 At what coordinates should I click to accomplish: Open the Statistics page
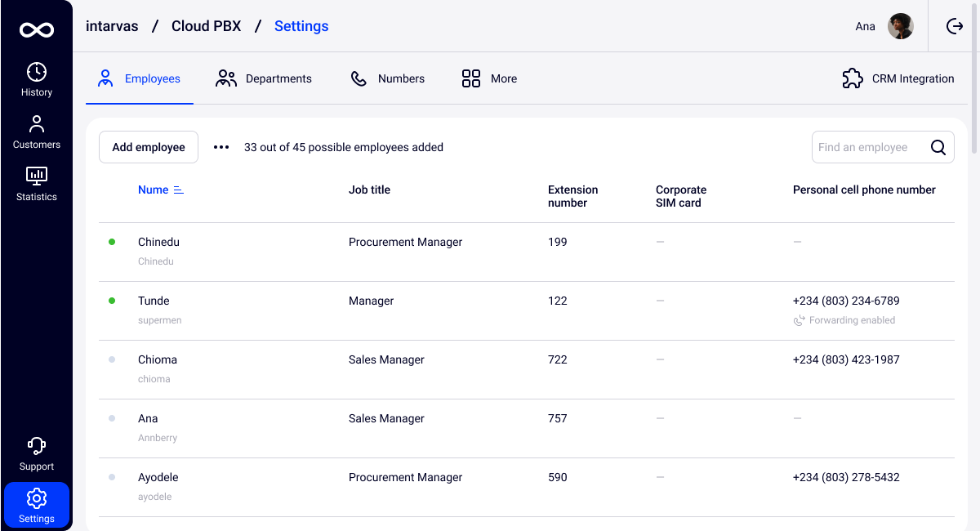(37, 184)
